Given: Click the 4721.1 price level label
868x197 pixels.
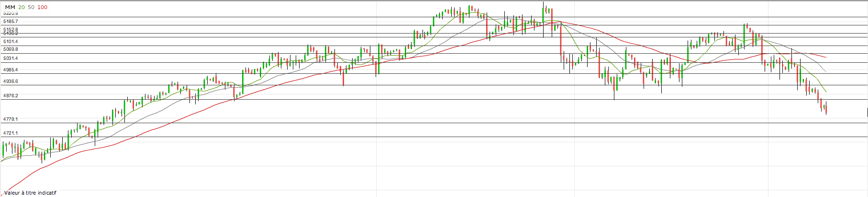Looking at the screenshot, I should coord(11,133).
